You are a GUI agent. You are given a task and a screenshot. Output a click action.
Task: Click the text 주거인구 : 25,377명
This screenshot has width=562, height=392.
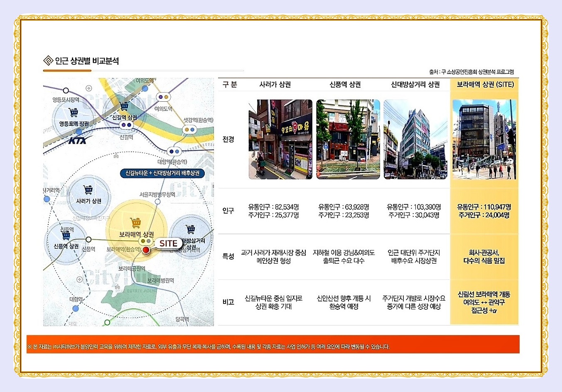274,215
